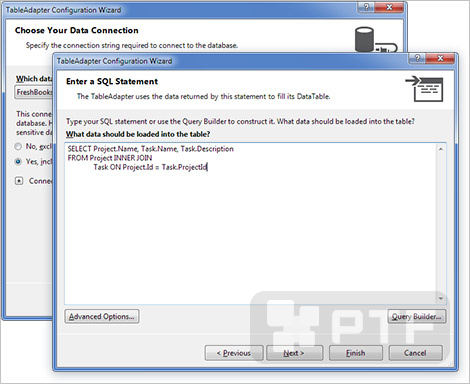Click the 'SELECT Project.Name, Task.Name' line

(151, 149)
